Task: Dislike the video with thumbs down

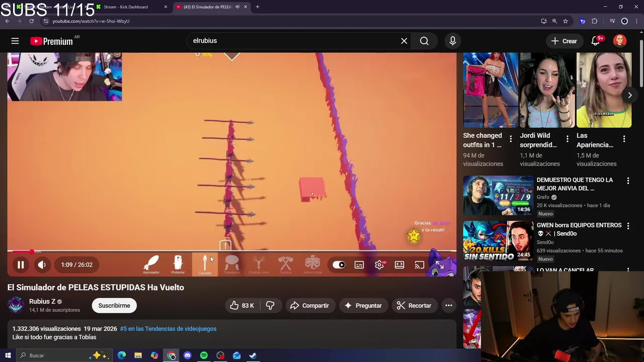Action: pos(270,305)
